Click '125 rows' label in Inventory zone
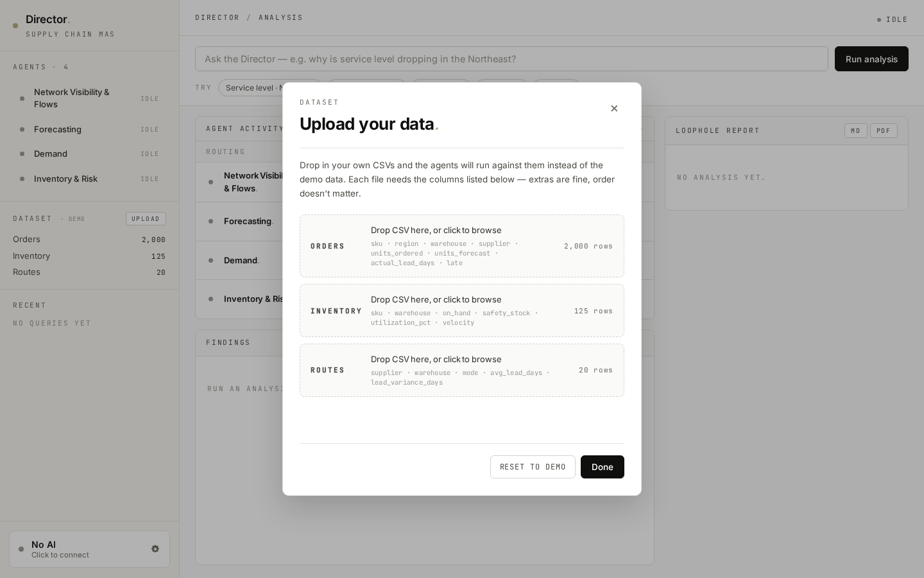Image resolution: width=924 pixels, height=578 pixels. coord(594,311)
